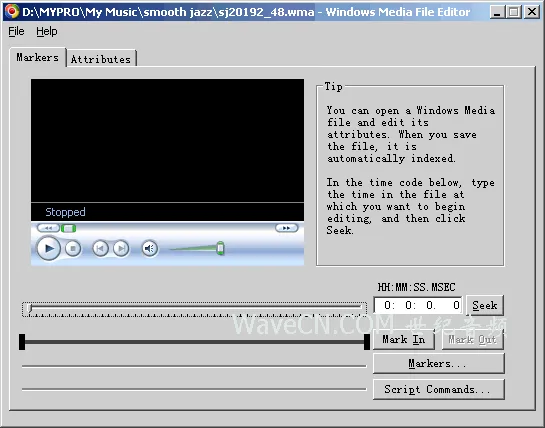Start playback with the Play button

coord(49,248)
